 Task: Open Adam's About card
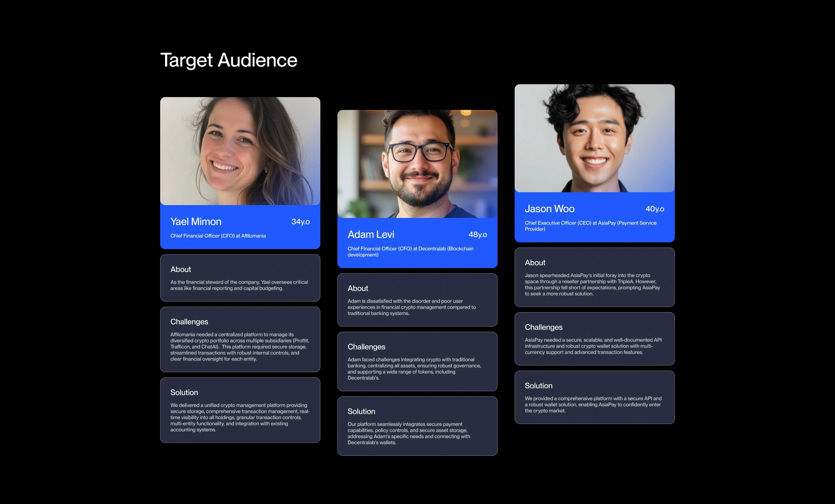pyautogui.click(x=417, y=300)
